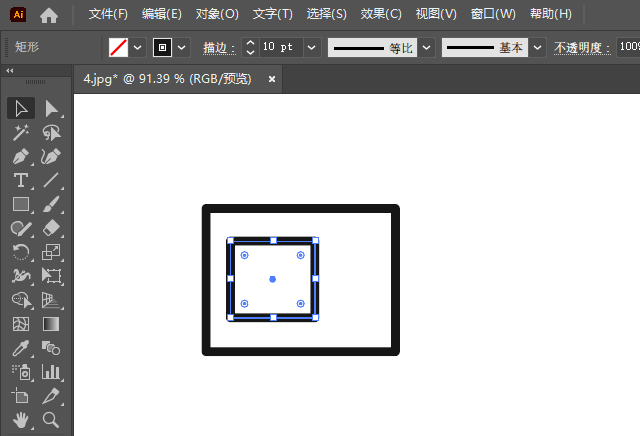Expand the stroke weight dropdown
640x436 pixels.
[x=311, y=47]
